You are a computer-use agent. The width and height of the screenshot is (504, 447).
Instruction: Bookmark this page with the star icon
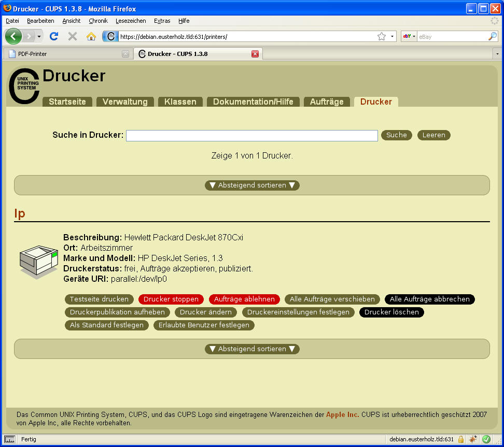[x=382, y=36]
